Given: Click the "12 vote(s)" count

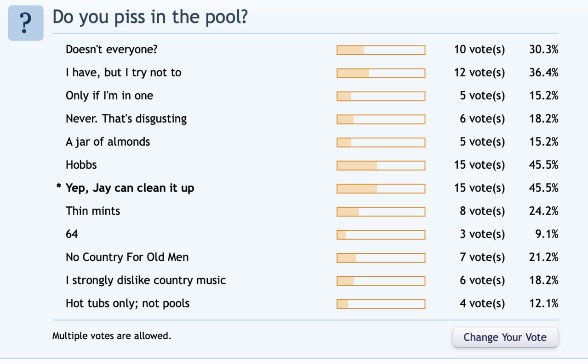Looking at the screenshot, I should [480, 73].
